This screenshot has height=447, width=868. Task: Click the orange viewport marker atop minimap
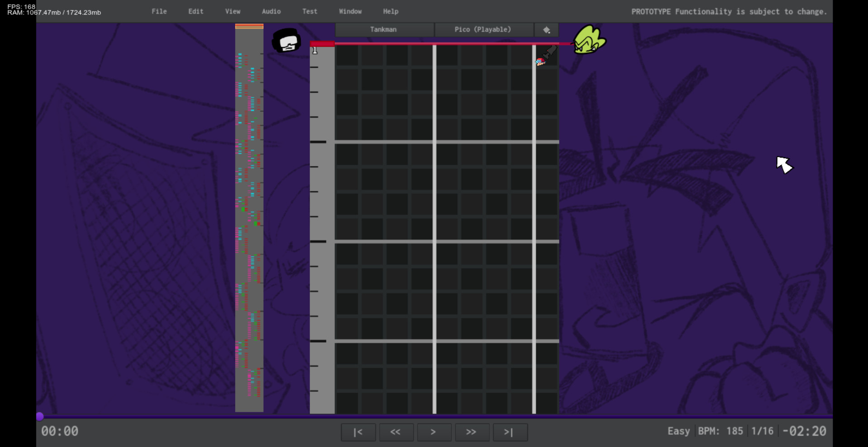249,26
